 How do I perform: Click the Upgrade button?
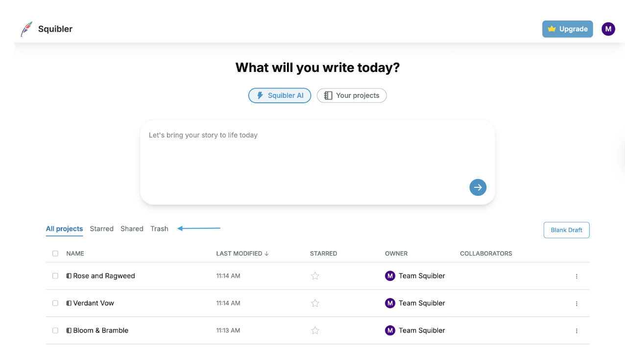click(x=567, y=29)
